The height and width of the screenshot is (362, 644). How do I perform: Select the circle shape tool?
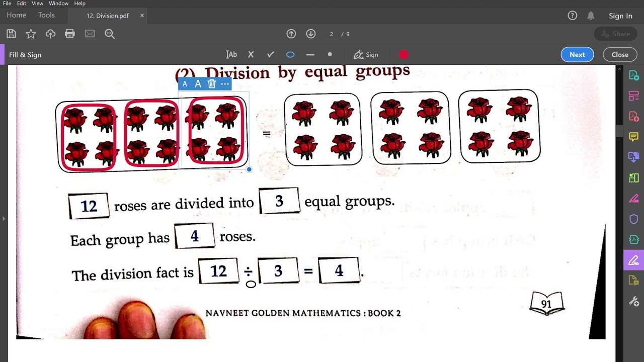coord(290,54)
